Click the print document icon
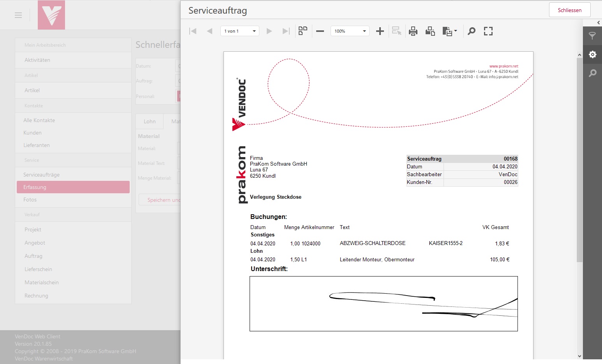Viewport: 602px width, 364px height. tap(413, 31)
